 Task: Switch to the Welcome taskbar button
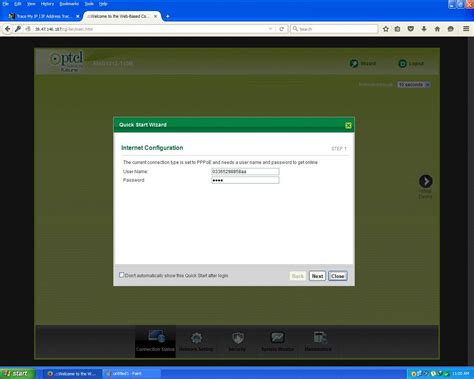tap(73, 374)
